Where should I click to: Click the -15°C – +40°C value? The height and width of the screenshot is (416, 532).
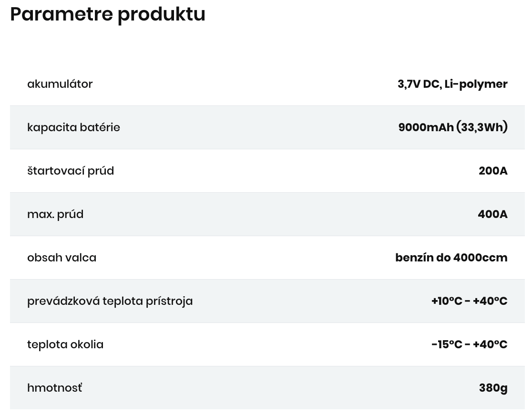point(469,344)
